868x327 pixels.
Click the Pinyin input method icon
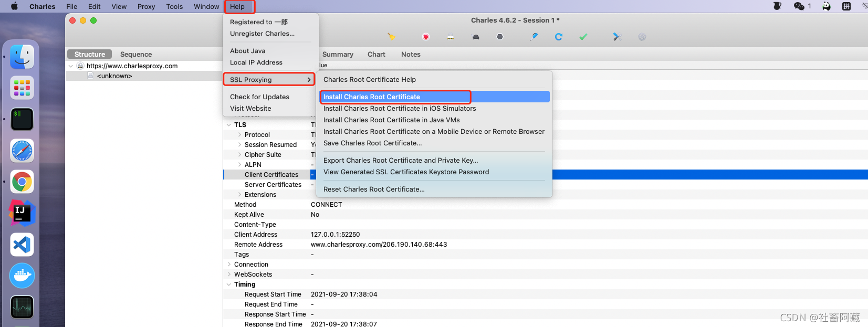pyautogui.click(x=846, y=6)
